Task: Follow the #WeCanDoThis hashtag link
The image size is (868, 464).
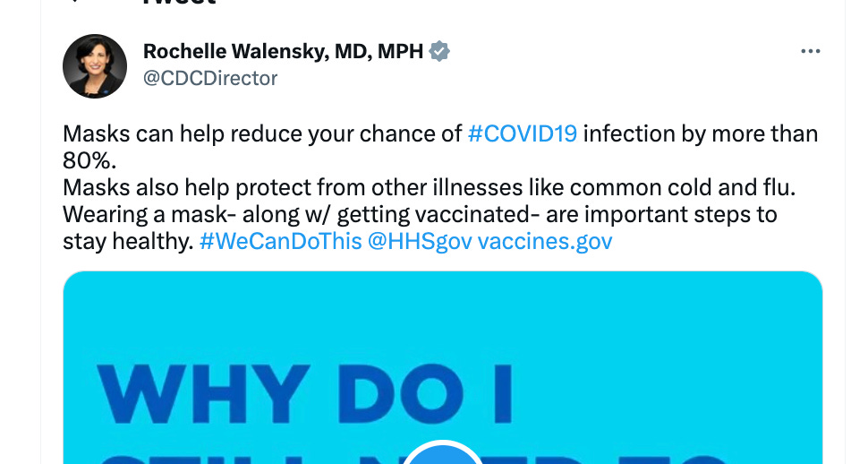Action: pyautogui.click(x=281, y=242)
